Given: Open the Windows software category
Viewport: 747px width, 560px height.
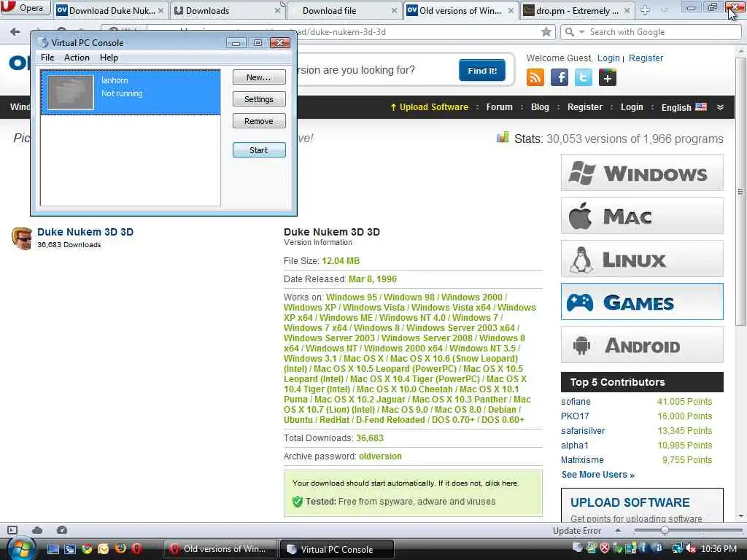Looking at the screenshot, I should (x=642, y=173).
